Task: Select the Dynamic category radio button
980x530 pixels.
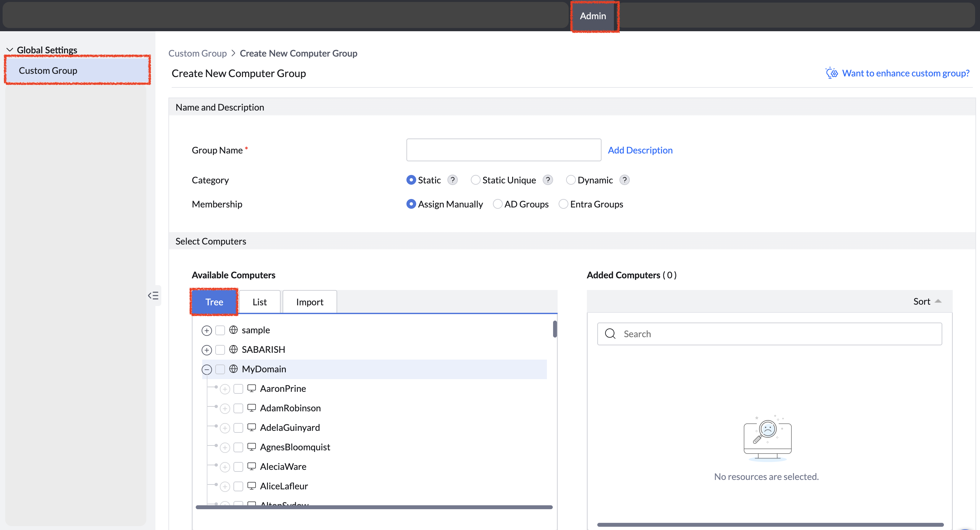Action: tap(570, 180)
